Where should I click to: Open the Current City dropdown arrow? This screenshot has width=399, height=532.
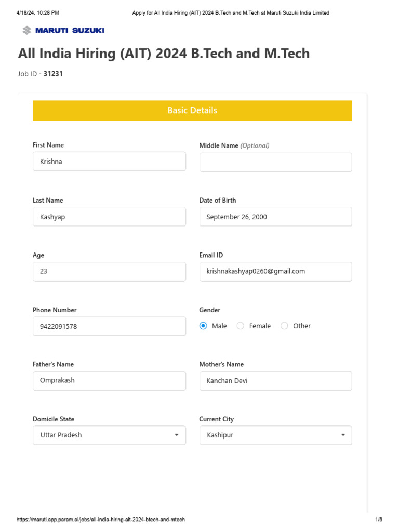tap(343, 435)
